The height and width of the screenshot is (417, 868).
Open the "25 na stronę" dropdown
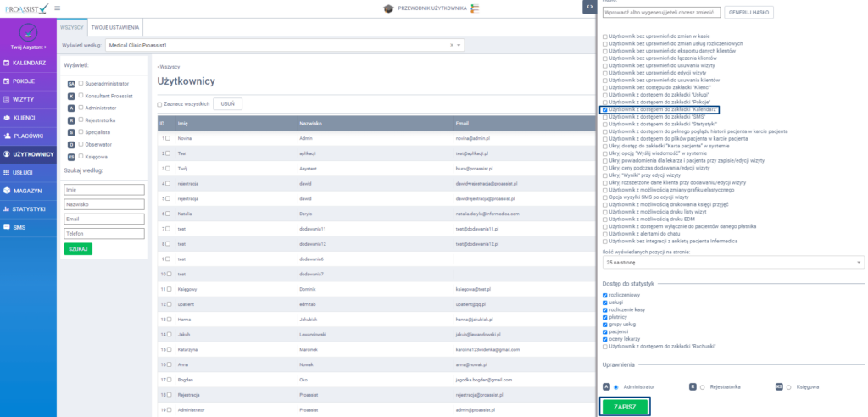click(x=732, y=263)
